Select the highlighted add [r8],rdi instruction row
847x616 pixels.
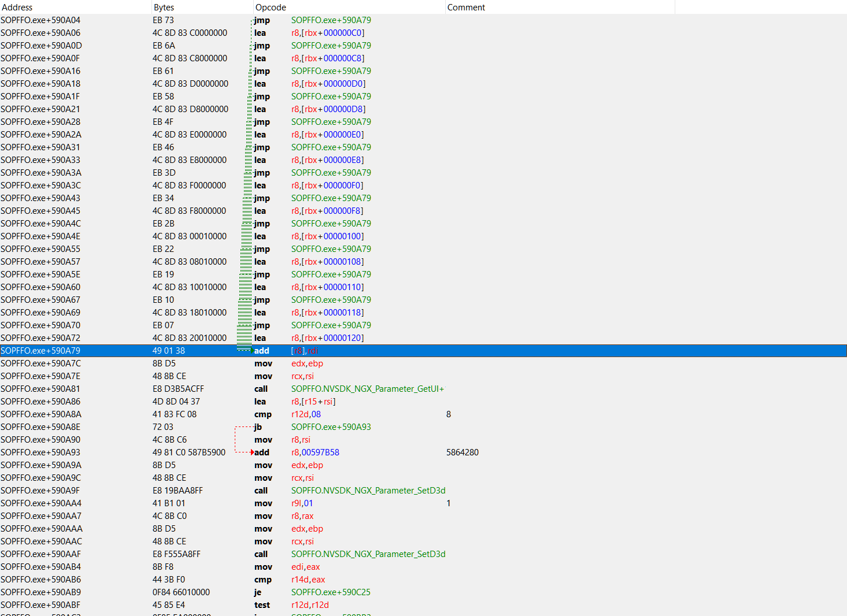347,350
